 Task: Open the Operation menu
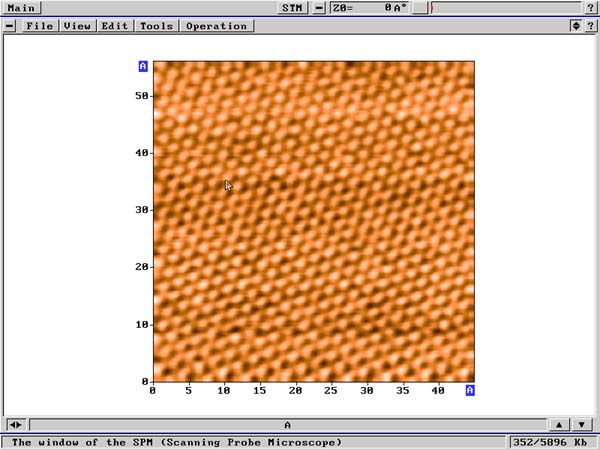[216, 26]
